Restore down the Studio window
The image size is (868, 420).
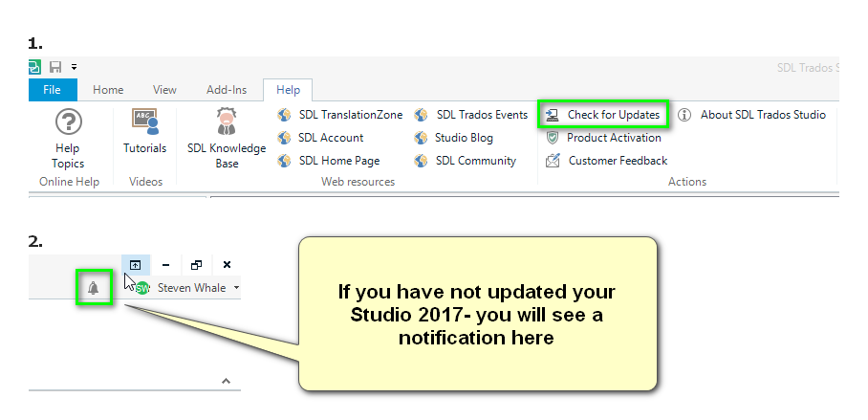click(196, 265)
